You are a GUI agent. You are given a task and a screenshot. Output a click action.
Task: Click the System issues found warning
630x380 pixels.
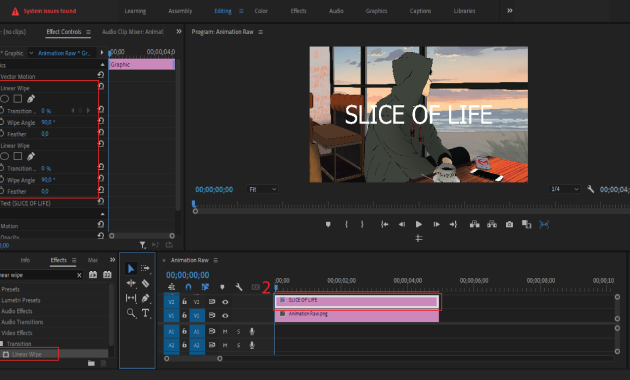click(44, 11)
